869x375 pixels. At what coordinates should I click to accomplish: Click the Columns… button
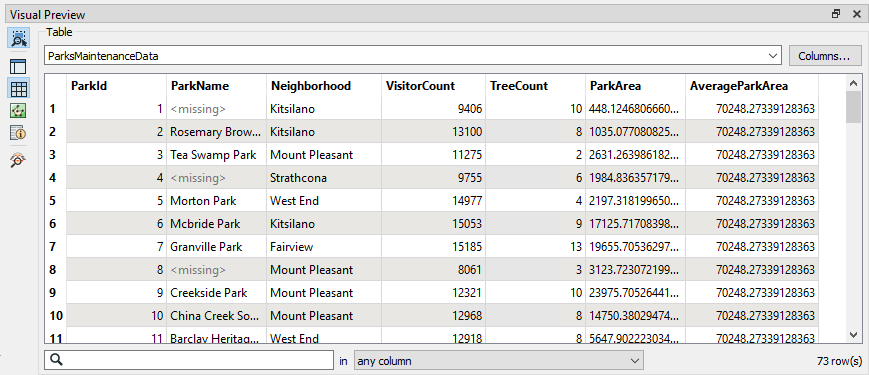coord(826,56)
